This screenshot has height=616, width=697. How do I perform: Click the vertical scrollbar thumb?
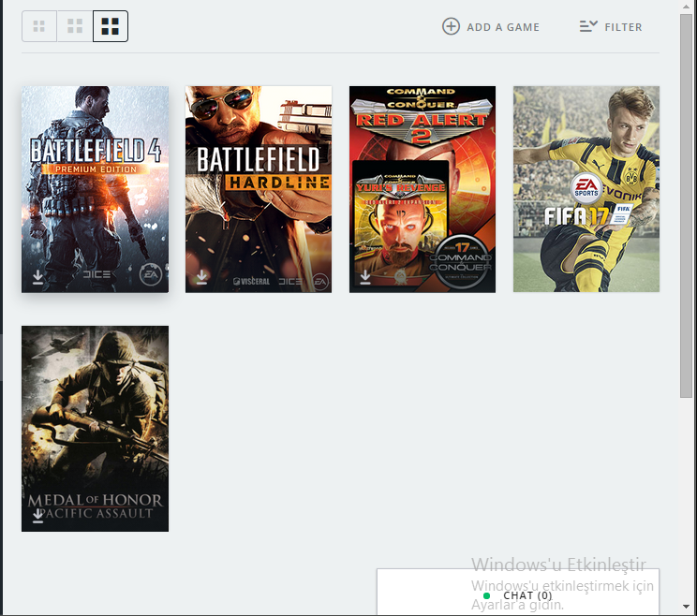[x=686, y=206]
